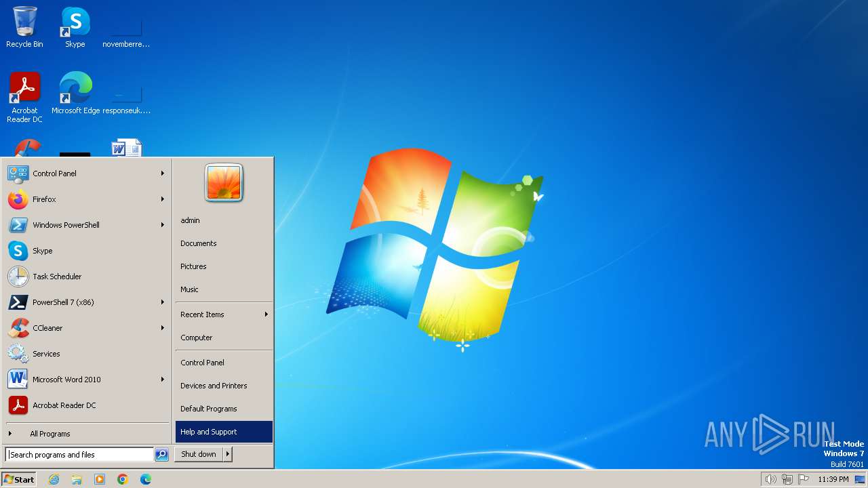Click the Action Center flag icon

click(804, 479)
